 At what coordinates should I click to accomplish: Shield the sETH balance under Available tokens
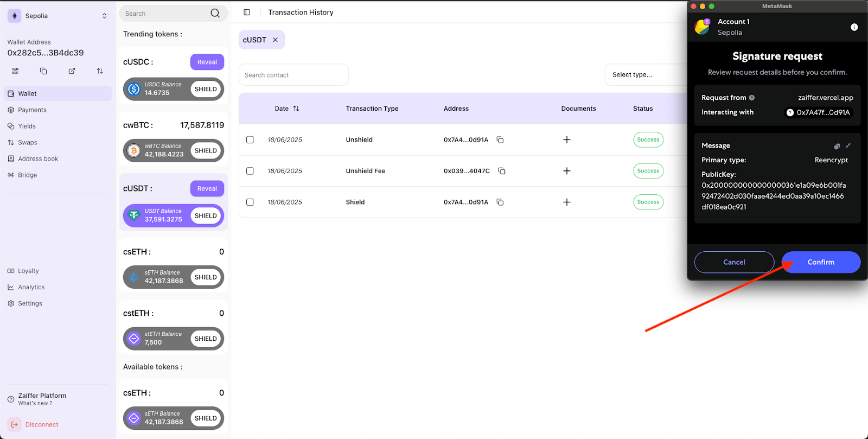(x=206, y=418)
